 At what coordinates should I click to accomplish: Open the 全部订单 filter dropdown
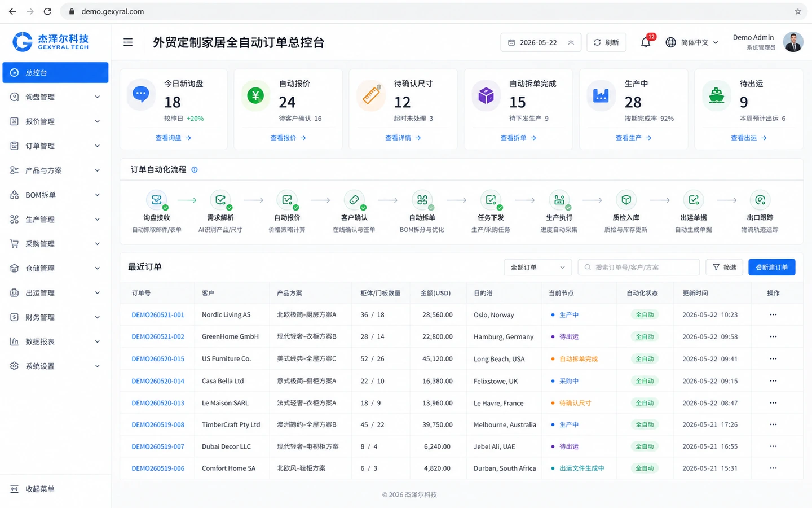(537, 267)
